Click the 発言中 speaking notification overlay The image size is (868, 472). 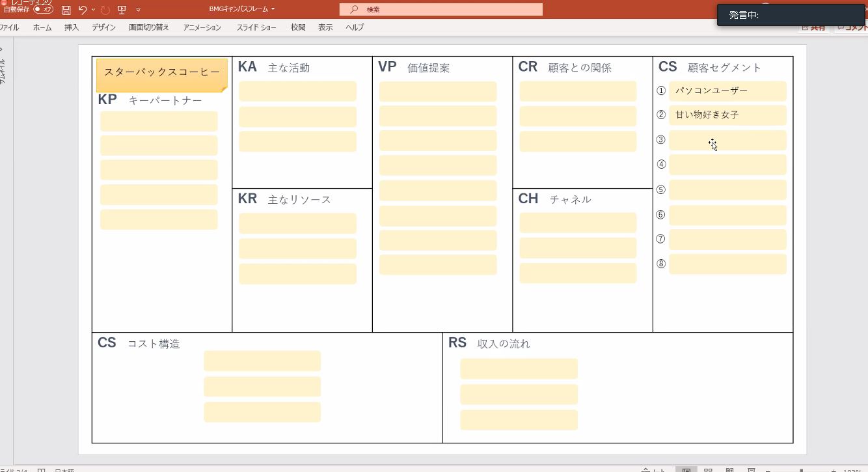tap(791, 15)
